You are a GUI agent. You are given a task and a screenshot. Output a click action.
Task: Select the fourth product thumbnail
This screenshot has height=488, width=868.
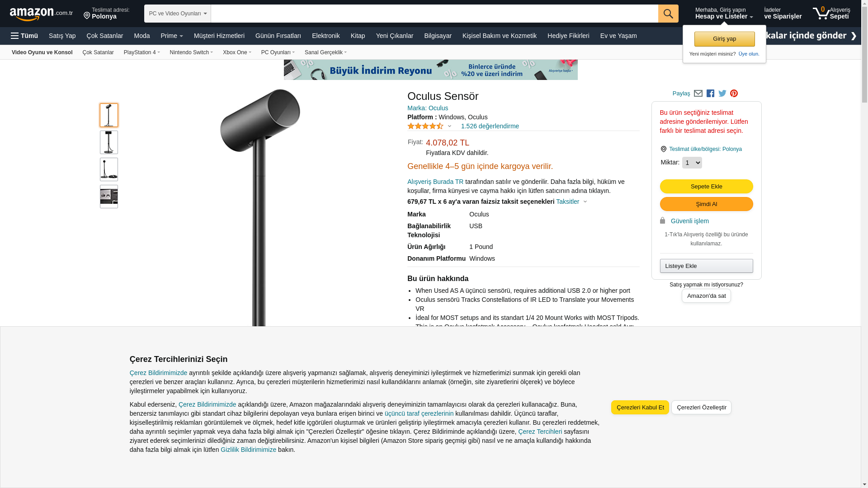click(x=109, y=197)
